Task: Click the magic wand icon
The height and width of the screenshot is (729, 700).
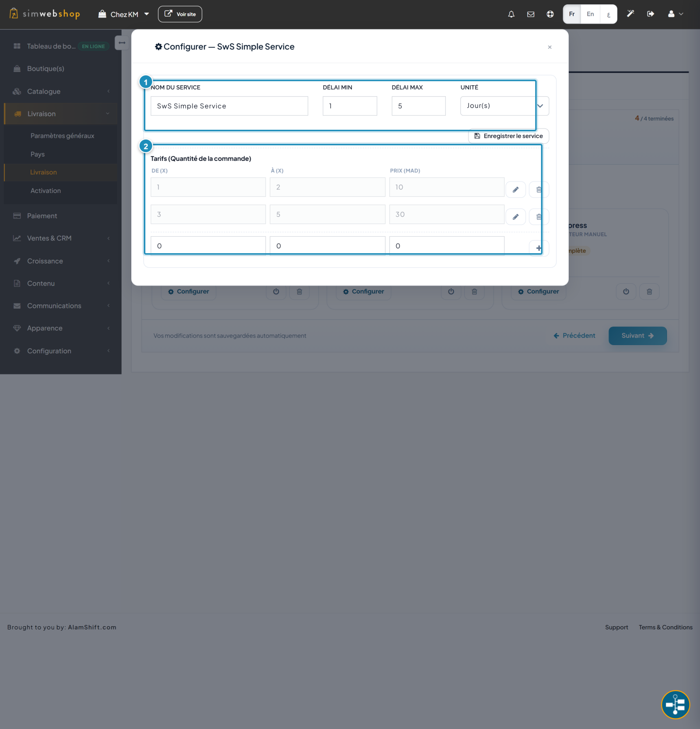Action: click(x=630, y=14)
